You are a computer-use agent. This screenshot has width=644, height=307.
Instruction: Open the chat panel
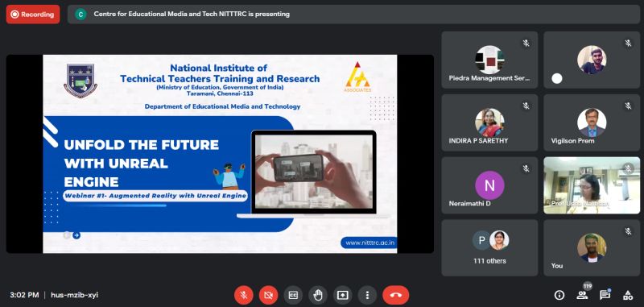(x=605, y=295)
